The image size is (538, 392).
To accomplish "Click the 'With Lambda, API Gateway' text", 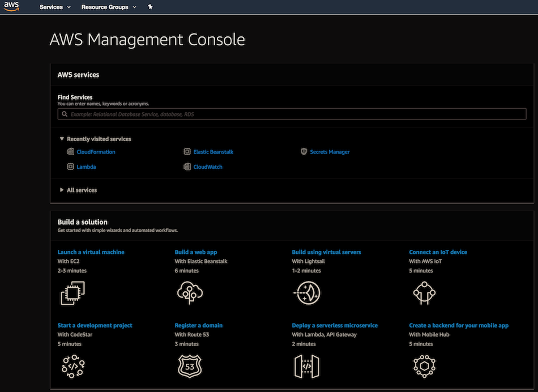I will [324, 334].
